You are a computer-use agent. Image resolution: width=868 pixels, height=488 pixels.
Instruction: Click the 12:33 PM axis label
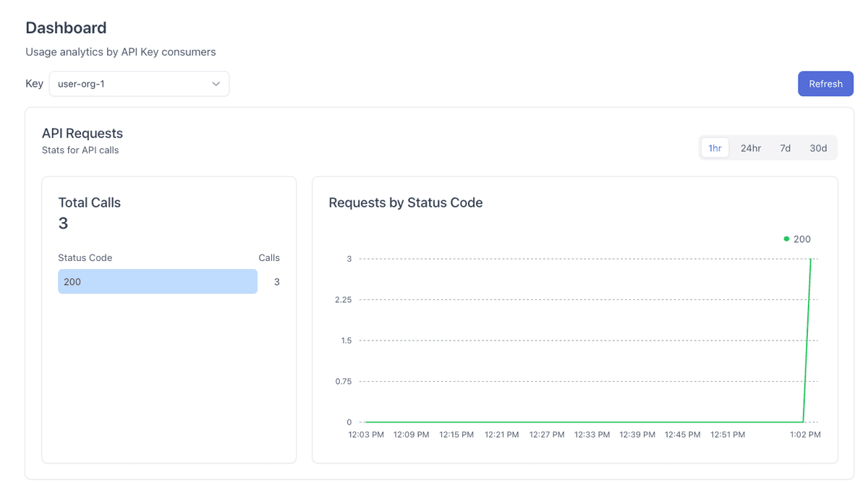point(592,435)
